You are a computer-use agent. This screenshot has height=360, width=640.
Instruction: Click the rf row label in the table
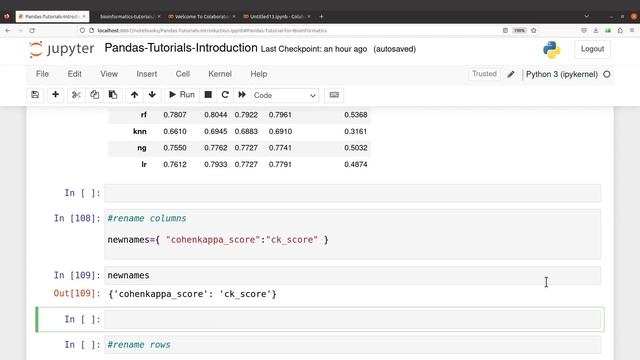tap(144, 115)
